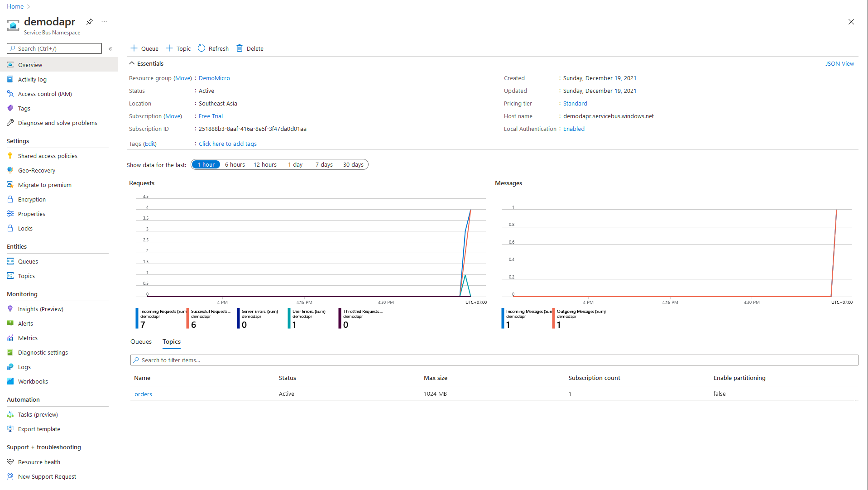Click Edit link beside Tags
The height and width of the screenshot is (490, 868).
coord(150,144)
